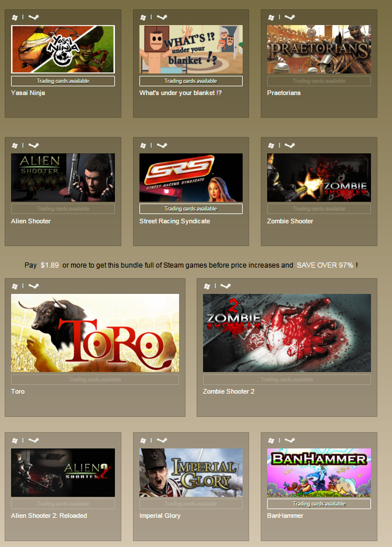Click the Steam icon on Praetorians card
This screenshot has height=547, width=392.
coord(289,17)
